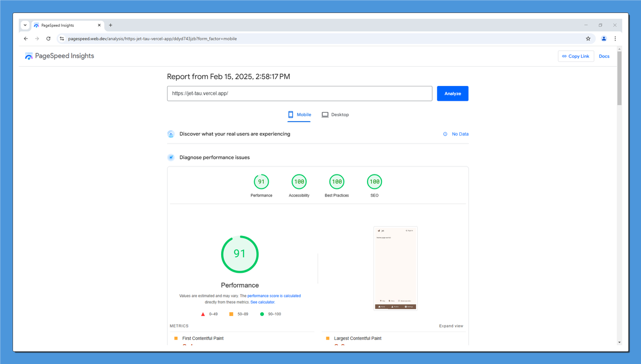Open a new tab with the plus icon
Screen dimensions: 641x364
(111, 25)
